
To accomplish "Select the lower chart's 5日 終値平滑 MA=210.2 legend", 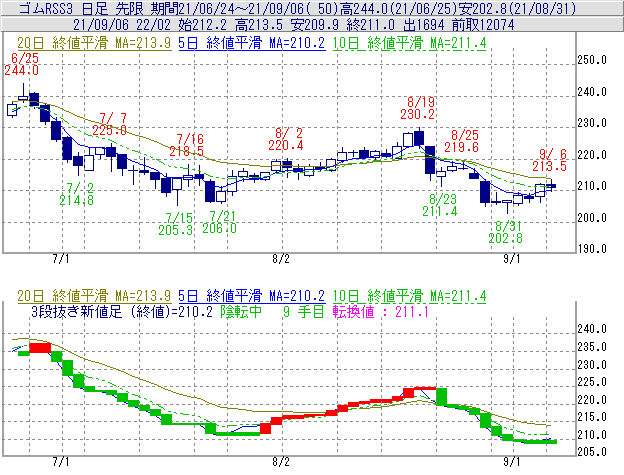I will pos(252,296).
